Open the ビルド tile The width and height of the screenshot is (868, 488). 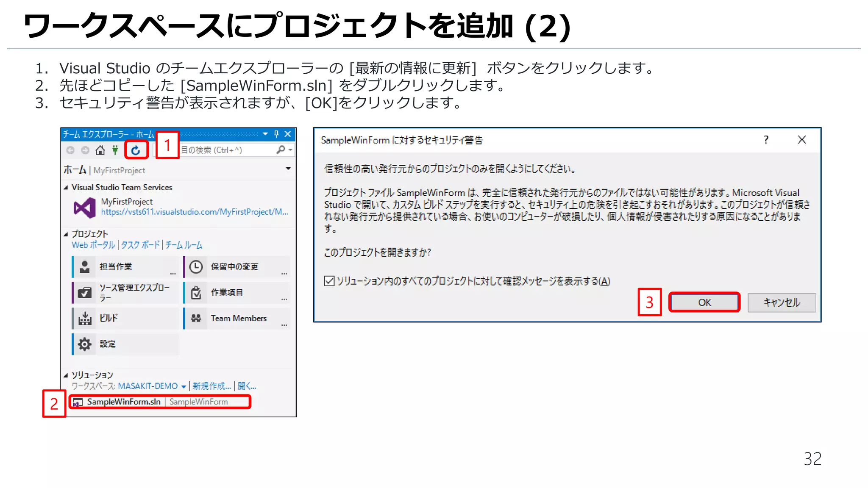point(125,319)
